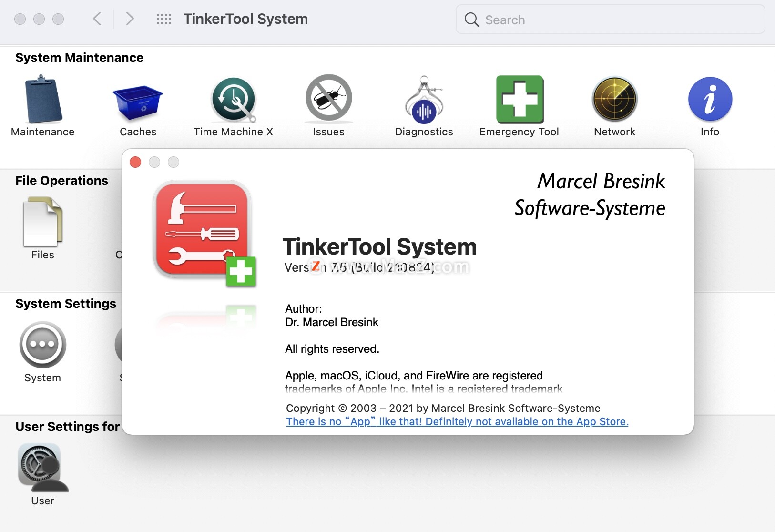
Task: Click the Maintenance label text
Action: coord(43,132)
